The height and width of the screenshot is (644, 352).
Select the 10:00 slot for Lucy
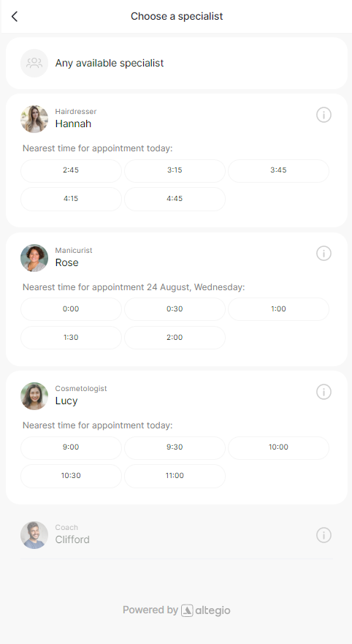coord(278,447)
